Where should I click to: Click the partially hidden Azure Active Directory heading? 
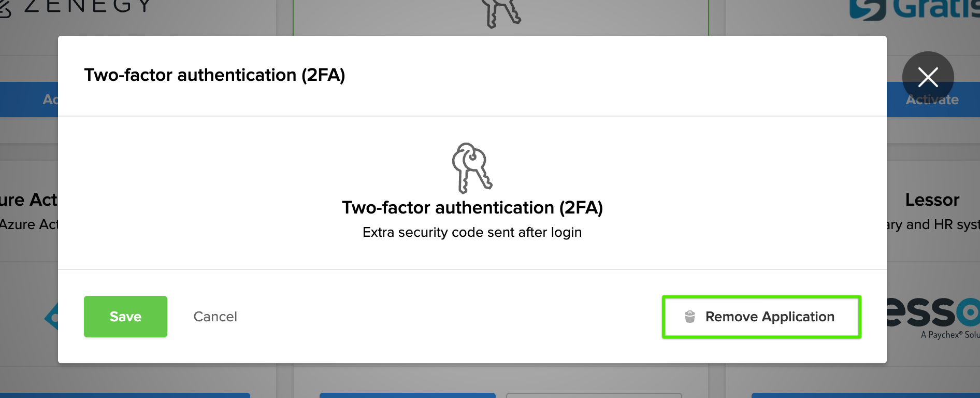point(28,200)
